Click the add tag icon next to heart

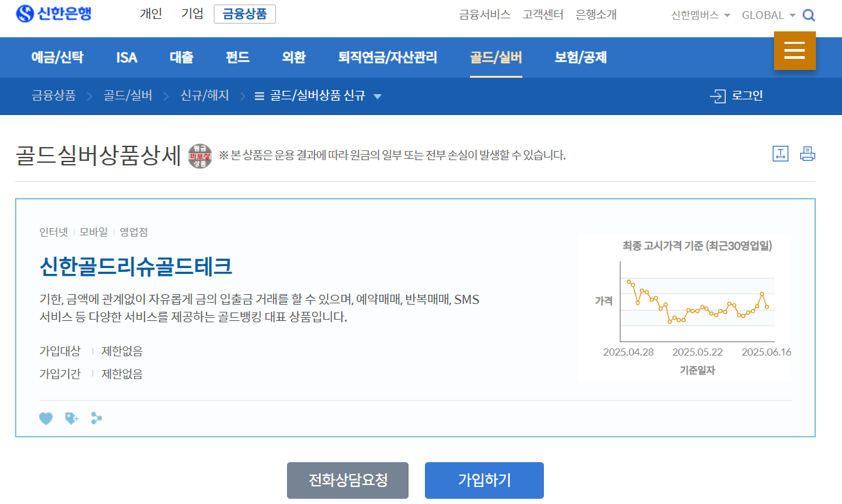pos(71,418)
